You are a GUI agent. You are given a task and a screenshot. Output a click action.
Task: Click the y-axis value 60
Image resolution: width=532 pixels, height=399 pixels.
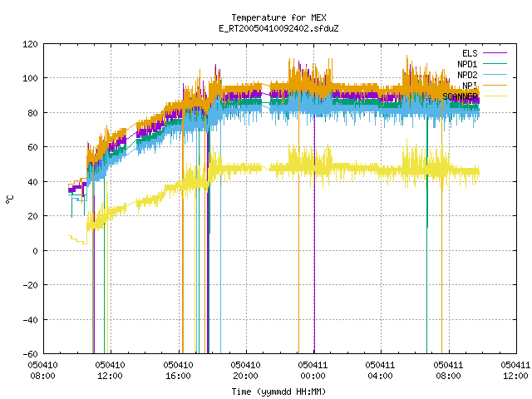pyautogui.click(x=32, y=147)
